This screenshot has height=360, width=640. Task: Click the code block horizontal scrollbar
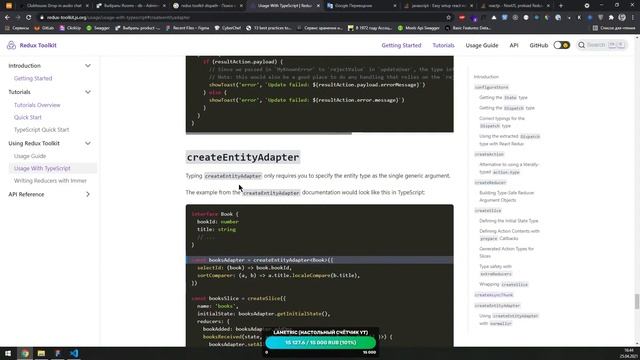[x=269, y=133]
